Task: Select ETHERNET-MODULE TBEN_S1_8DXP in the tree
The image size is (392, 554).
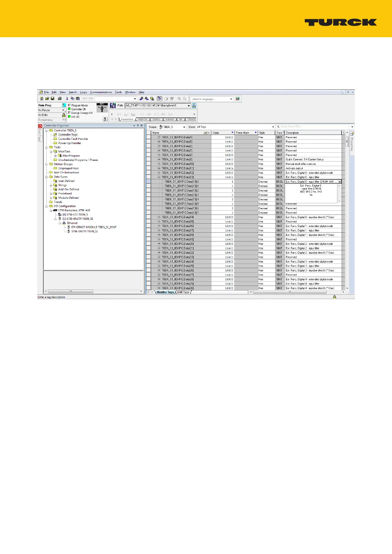Action: click(94, 227)
